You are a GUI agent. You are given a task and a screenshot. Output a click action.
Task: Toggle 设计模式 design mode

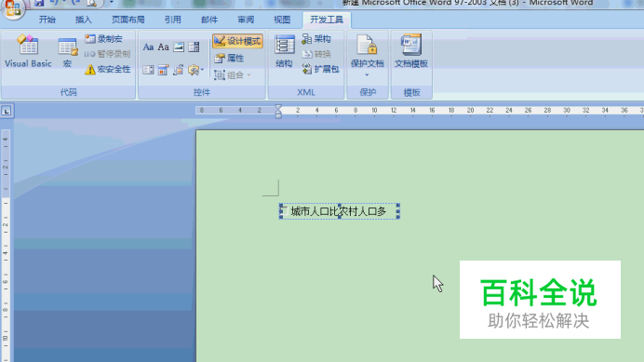(x=237, y=41)
